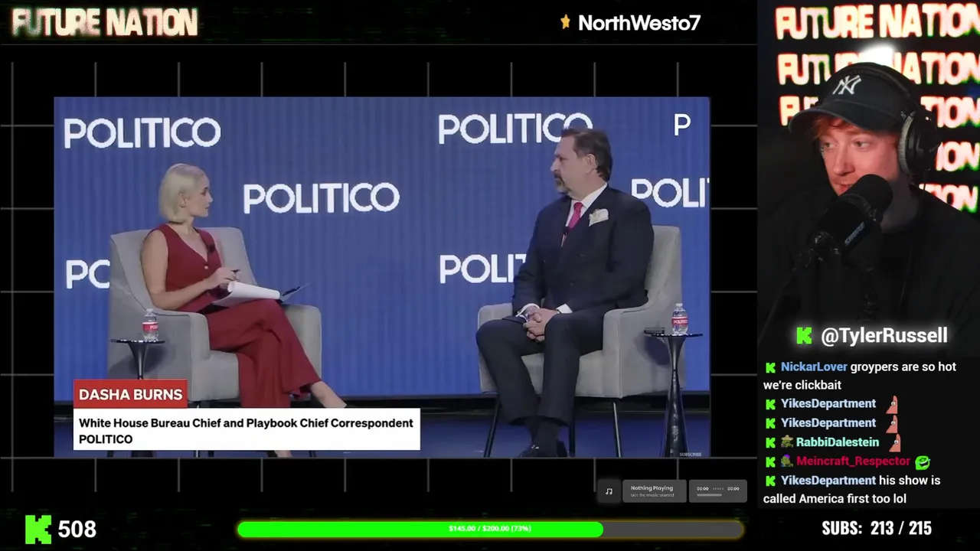Click the green donation goal bar
The height and width of the screenshot is (551, 980).
pos(490,529)
